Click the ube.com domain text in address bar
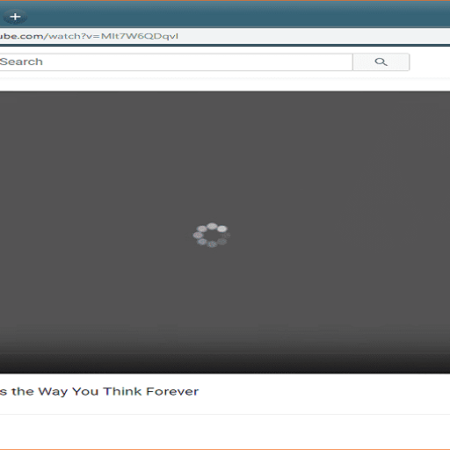The image size is (450, 450). pos(22,36)
